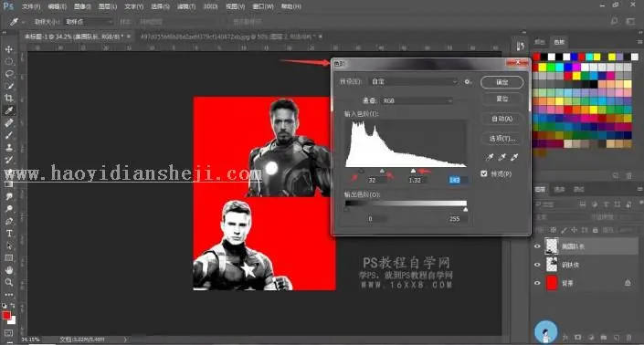Viewport: 644px width, 345px height.
Task: Select the Spot Healing Brush tool
Action: (8, 122)
